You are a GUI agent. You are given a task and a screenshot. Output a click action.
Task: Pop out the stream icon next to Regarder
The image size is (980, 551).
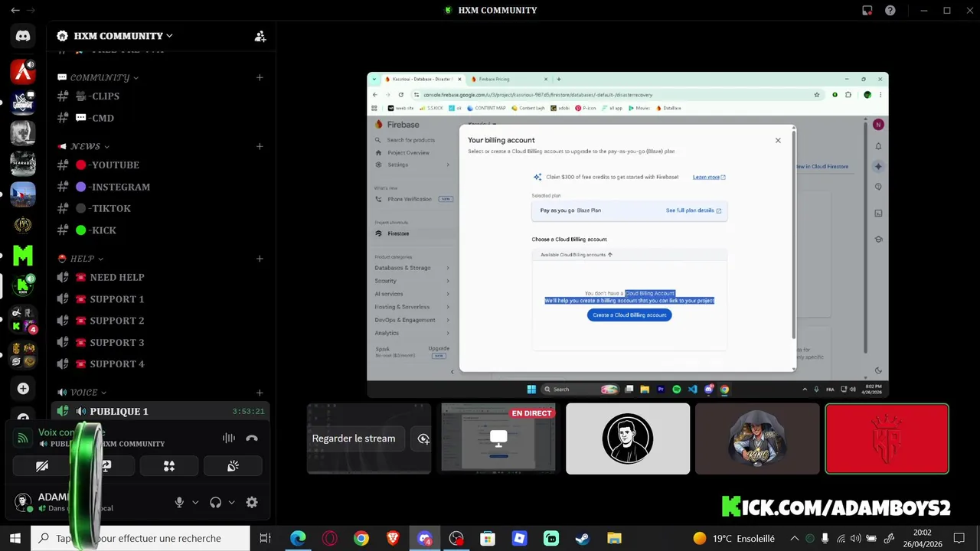[x=423, y=439]
